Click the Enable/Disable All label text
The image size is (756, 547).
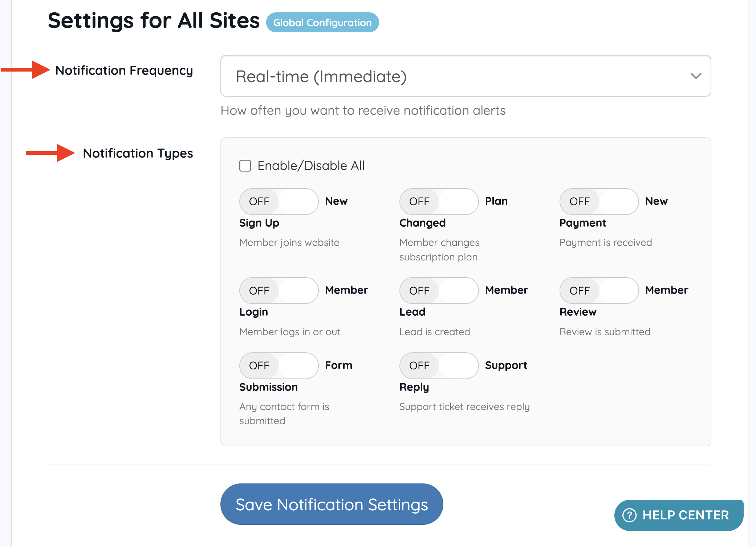click(x=311, y=166)
